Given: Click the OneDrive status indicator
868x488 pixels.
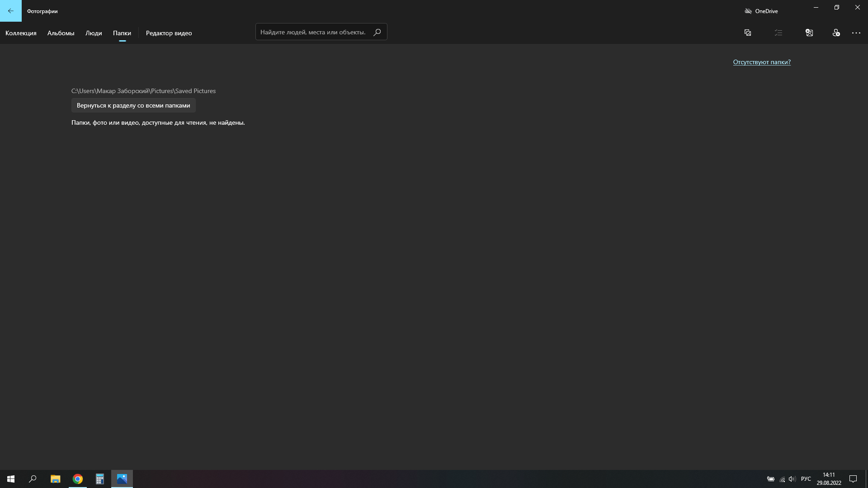Looking at the screenshot, I should (761, 11).
